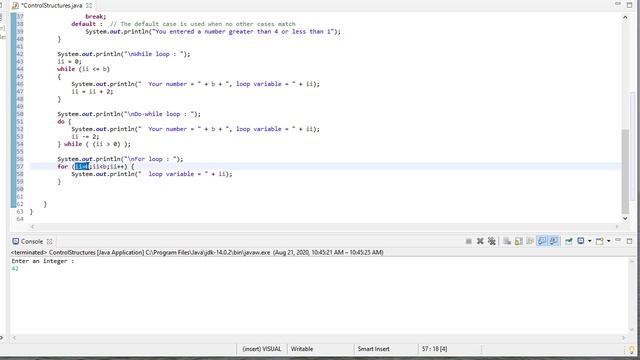Click the 'You entered a number greater' println line
This screenshot has width=640, height=360.
point(213,31)
